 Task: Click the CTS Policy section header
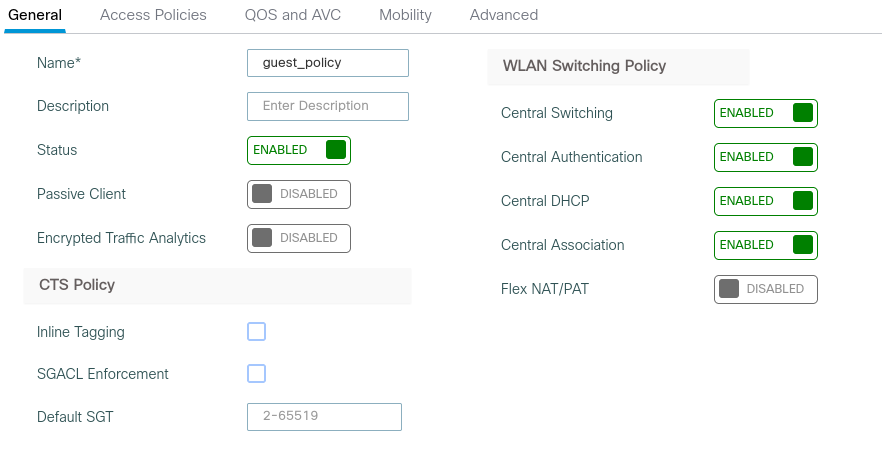[77, 285]
